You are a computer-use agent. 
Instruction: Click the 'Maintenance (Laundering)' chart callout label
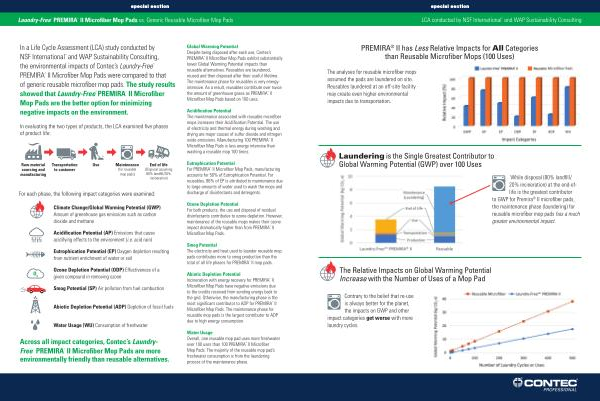[x=414, y=195]
